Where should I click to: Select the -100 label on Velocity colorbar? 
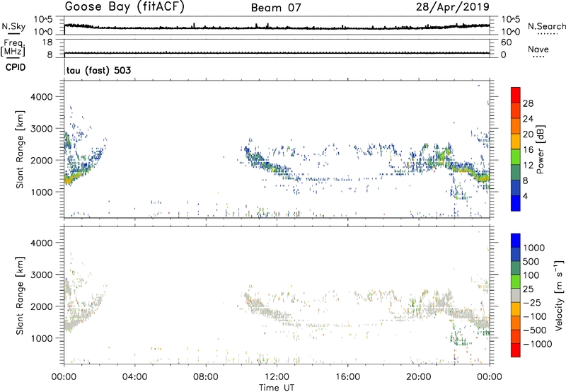pyautogui.click(x=535, y=316)
